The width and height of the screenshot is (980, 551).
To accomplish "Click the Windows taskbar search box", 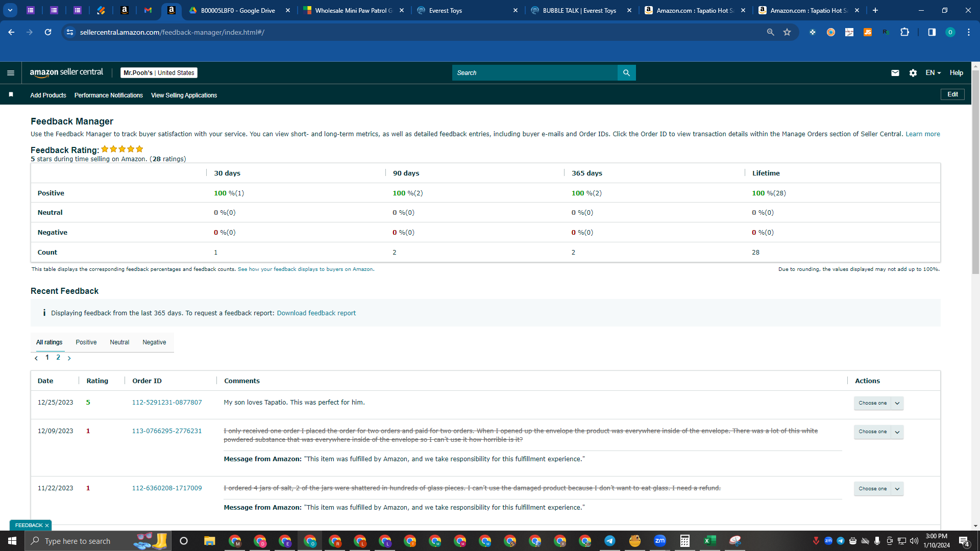I will (97, 541).
